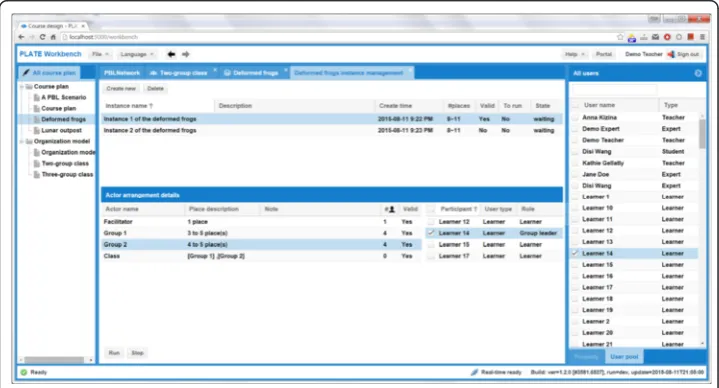719x388 pixels.
Task: Select the All course plan tab
Action: 50,73
